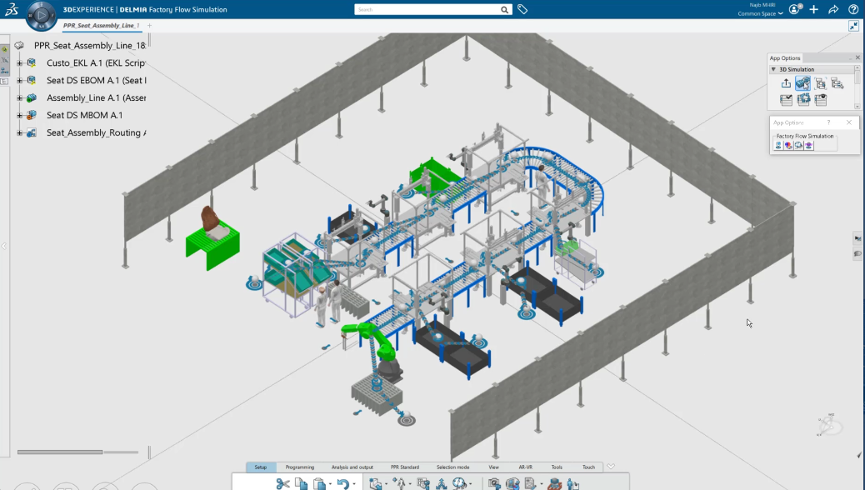Collapse the 3D Simulation section
This screenshot has height=491, width=866.
[773, 70]
